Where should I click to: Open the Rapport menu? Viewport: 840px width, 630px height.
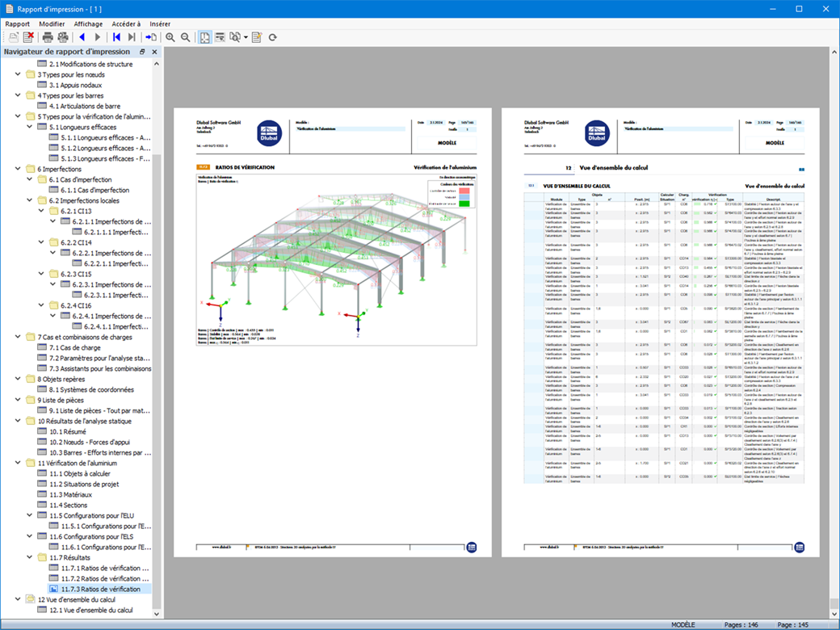point(18,23)
